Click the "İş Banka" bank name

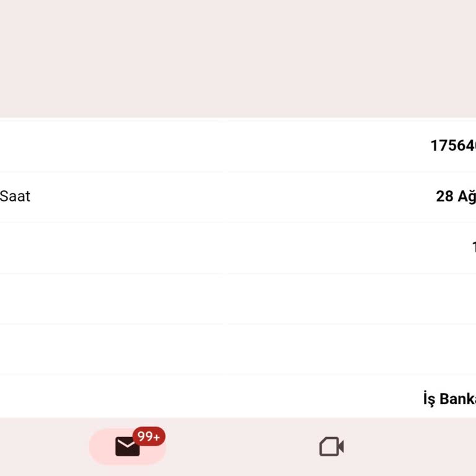449,399
